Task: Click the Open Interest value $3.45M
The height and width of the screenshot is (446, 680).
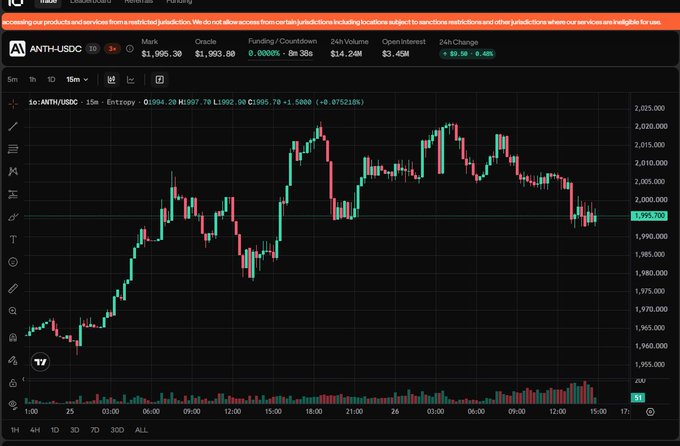Action: click(396, 54)
